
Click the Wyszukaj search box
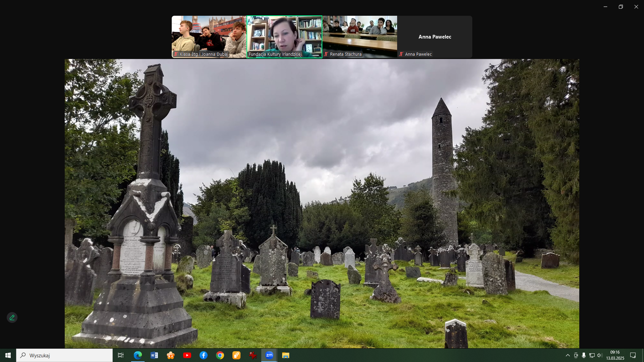point(64,355)
